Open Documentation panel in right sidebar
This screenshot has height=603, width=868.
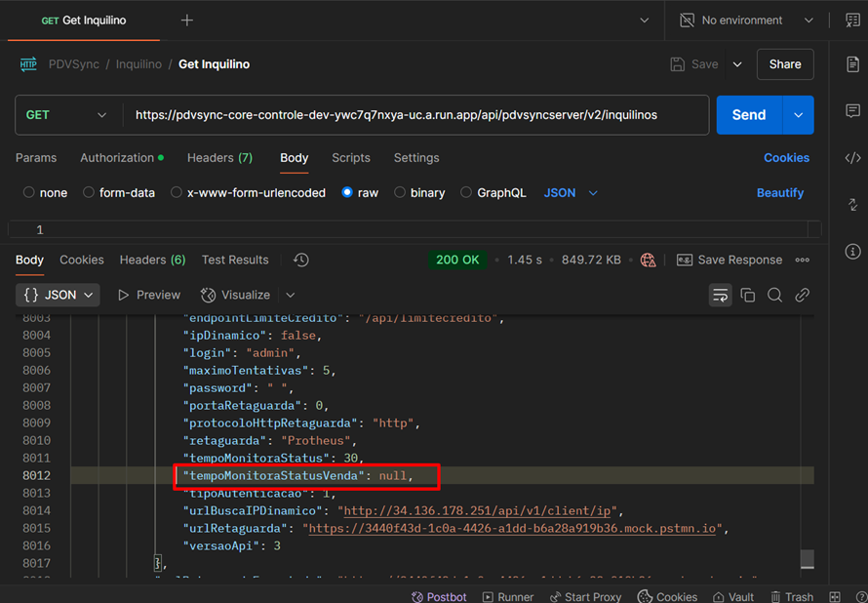coord(852,63)
